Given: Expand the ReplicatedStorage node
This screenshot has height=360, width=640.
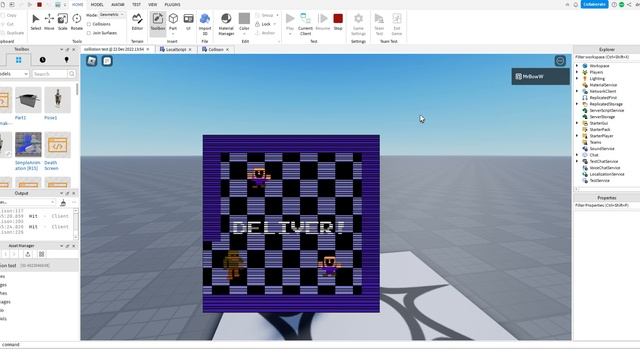Looking at the screenshot, I should (x=577, y=104).
